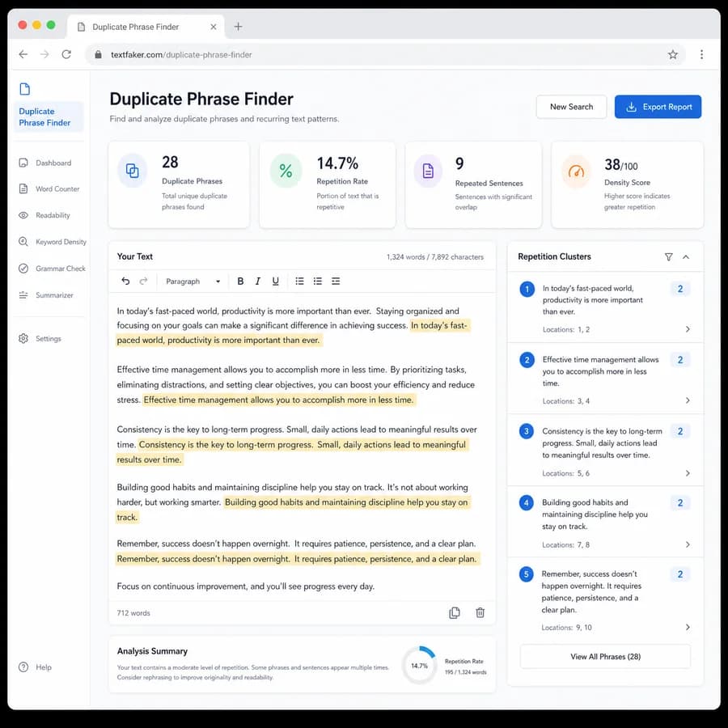Click the Repetition Rate percent icon
The image size is (728, 728).
coord(286,171)
